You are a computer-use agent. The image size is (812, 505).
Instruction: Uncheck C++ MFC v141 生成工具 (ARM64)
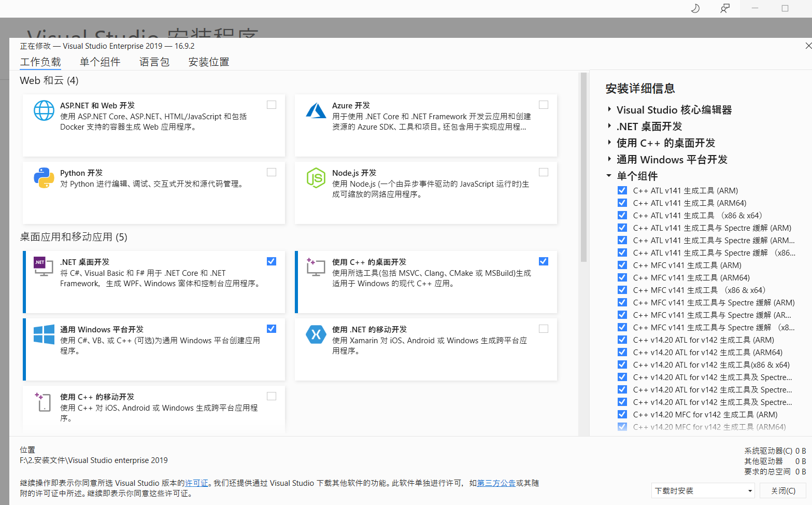pos(622,277)
